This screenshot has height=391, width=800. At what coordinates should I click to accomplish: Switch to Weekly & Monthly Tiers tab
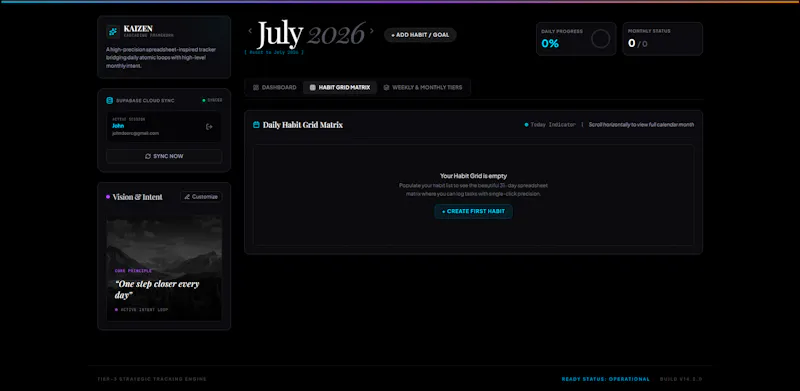point(422,88)
